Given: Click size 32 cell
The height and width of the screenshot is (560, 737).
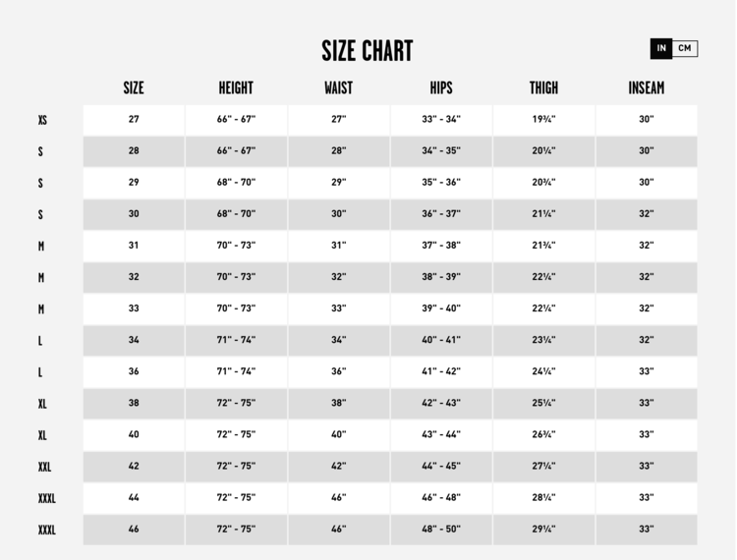Looking at the screenshot, I should (x=134, y=277).
